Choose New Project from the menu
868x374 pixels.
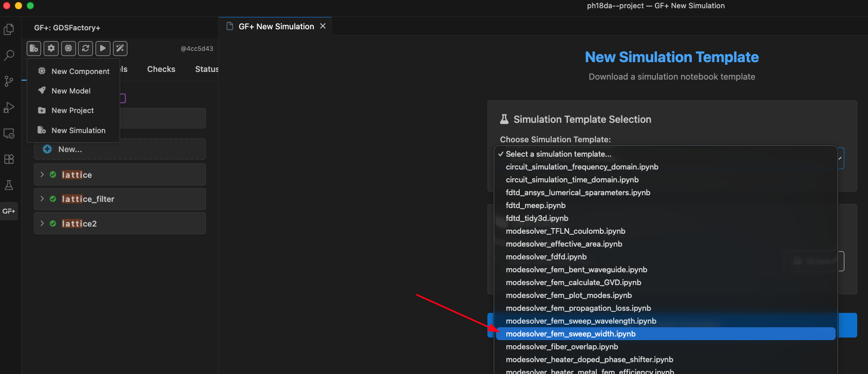tap(73, 110)
